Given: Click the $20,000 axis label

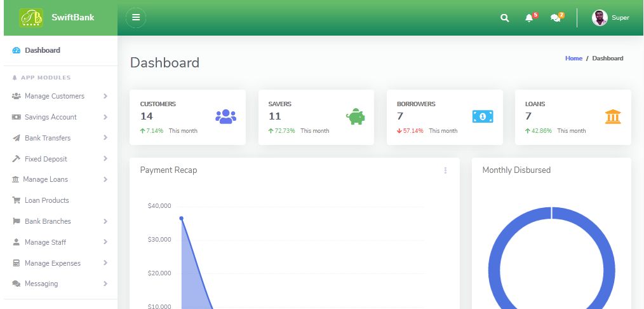Looking at the screenshot, I should pyautogui.click(x=159, y=273).
